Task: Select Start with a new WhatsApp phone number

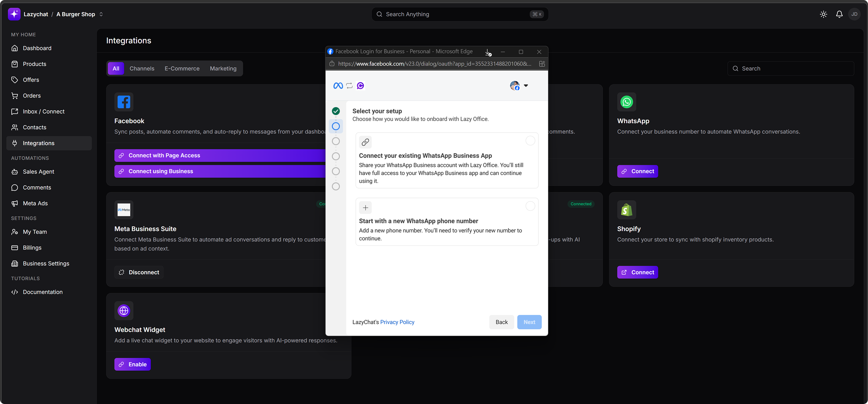Action: (530, 206)
